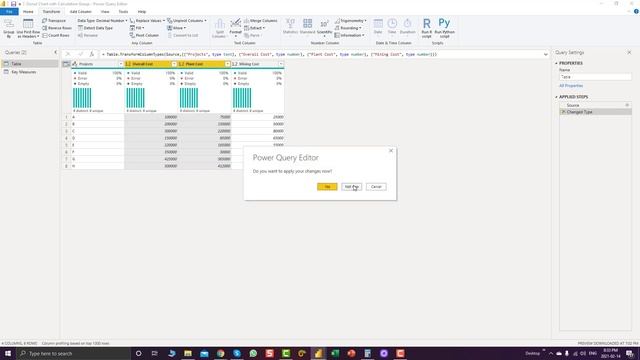Image resolution: width=640 pixels, height=360 pixels.
Task: Click the Run Python script icon
Action: coord(444,28)
